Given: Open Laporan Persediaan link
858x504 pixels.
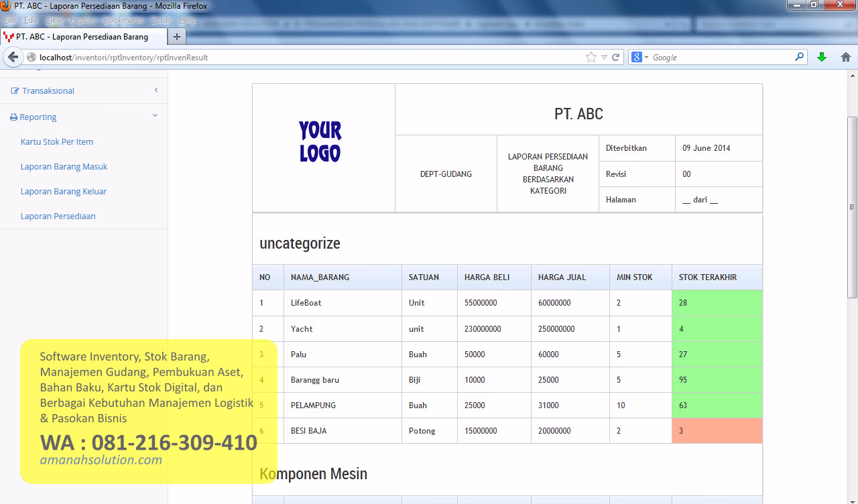Looking at the screenshot, I should [58, 216].
